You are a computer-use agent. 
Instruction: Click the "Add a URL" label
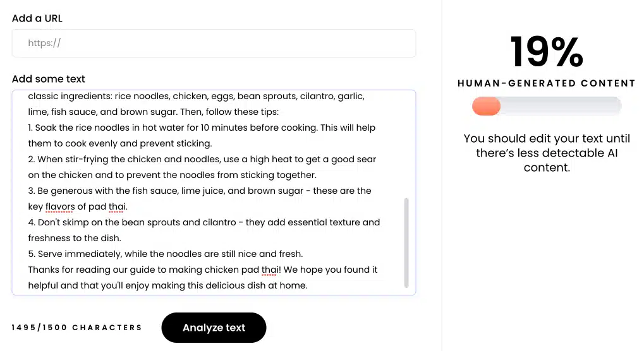pyautogui.click(x=37, y=18)
